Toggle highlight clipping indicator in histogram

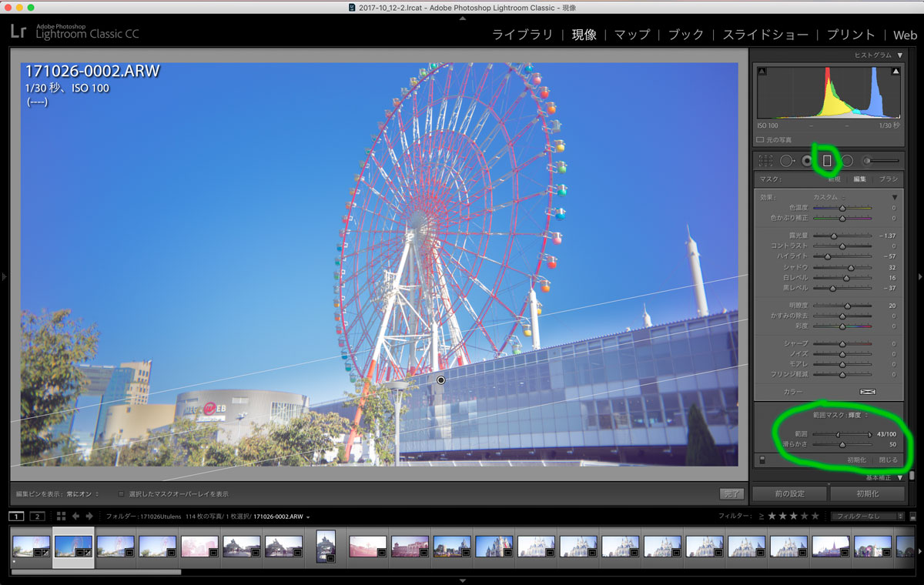tap(896, 72)
